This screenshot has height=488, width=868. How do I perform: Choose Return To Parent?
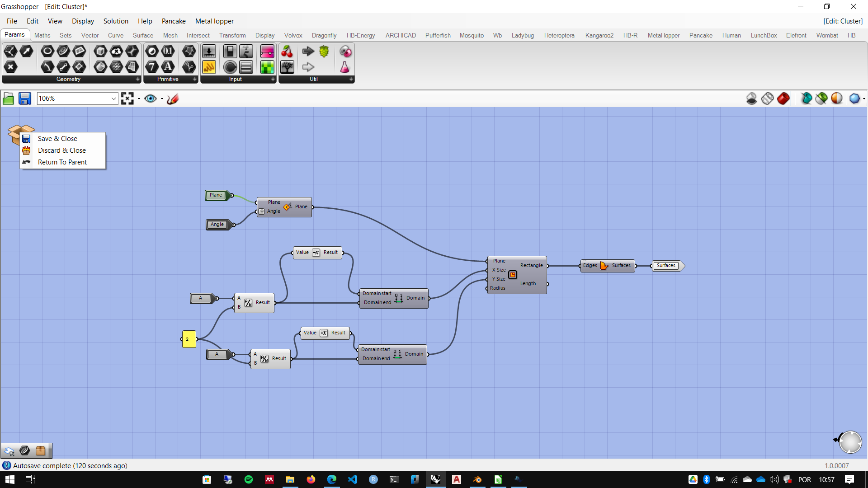(63, 162)
